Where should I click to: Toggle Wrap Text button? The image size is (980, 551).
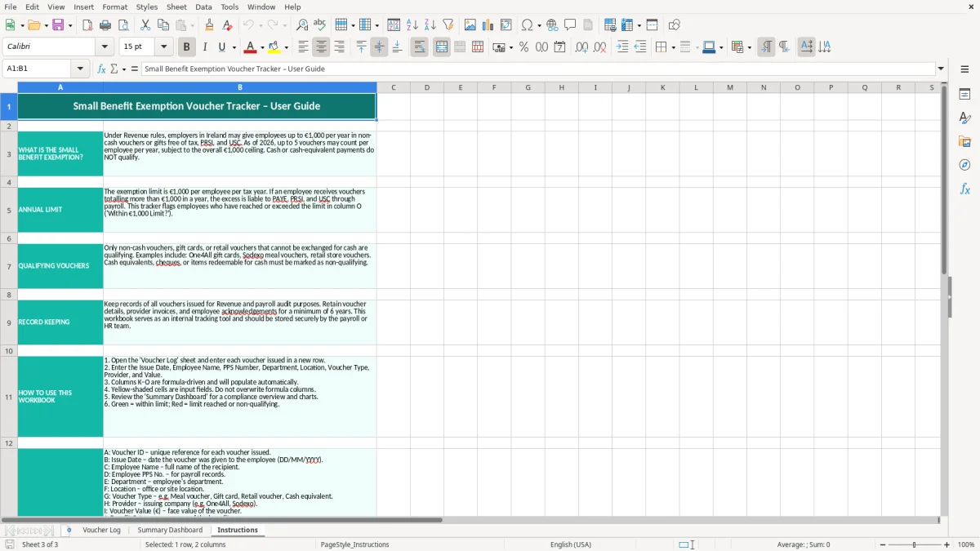(x=419, y=47)
